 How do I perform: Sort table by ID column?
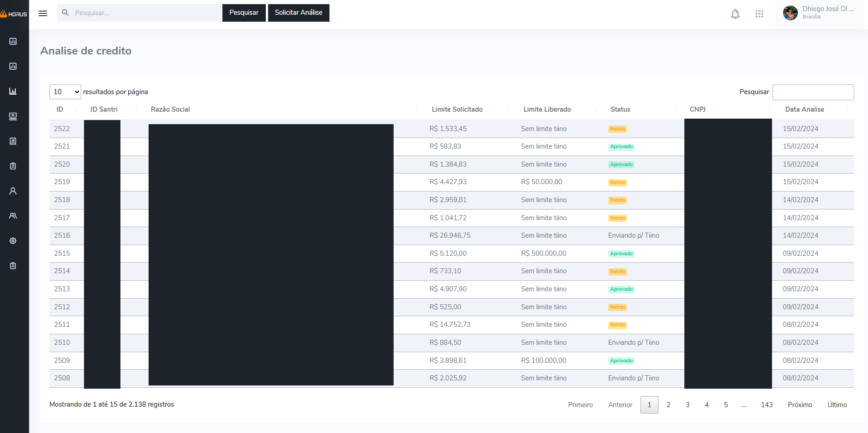click(x=60, y=109)
